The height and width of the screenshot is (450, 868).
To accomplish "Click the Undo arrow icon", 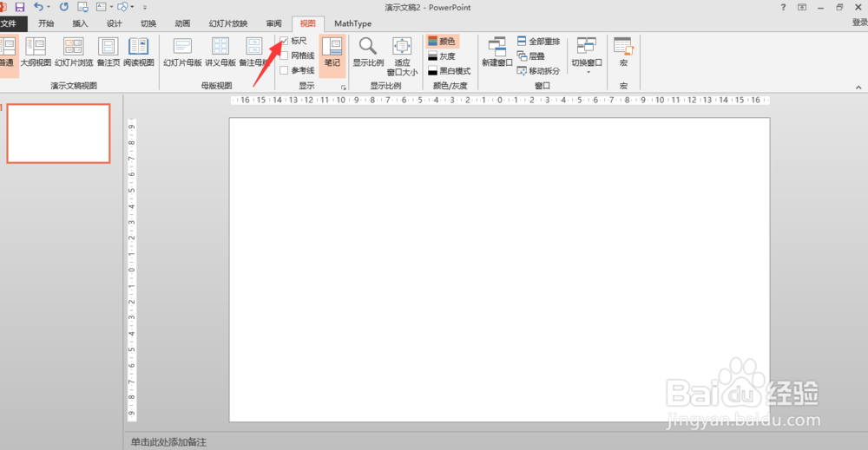I will pyautogui.click(x=38, y=7).
